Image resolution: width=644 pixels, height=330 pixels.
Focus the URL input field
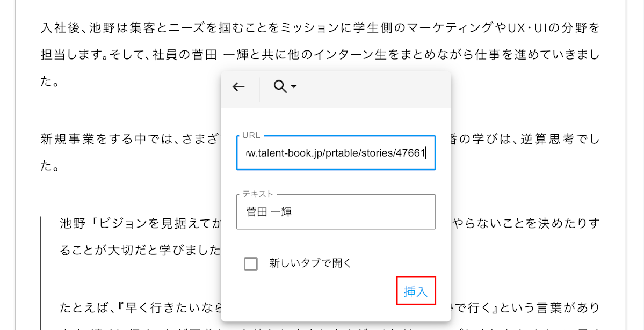click(336, 153)
